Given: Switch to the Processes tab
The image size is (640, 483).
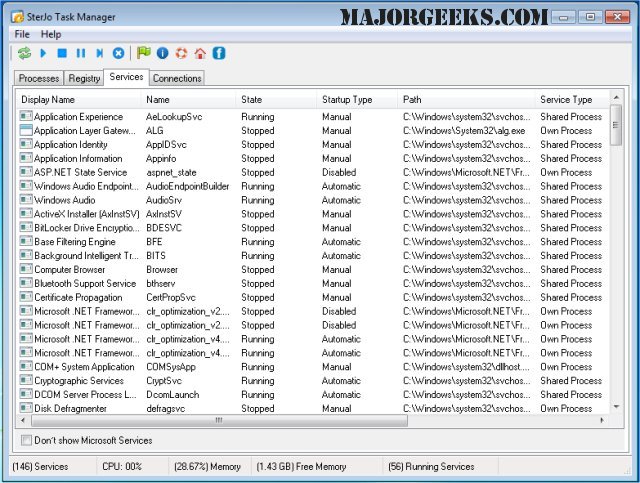Looking at the screenshot, I should pos(39,78).
